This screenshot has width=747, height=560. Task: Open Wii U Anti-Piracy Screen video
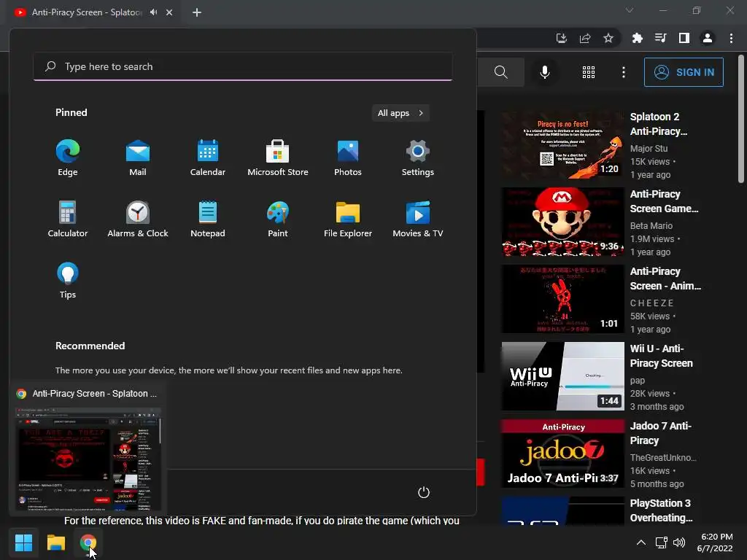coord(562,376)
